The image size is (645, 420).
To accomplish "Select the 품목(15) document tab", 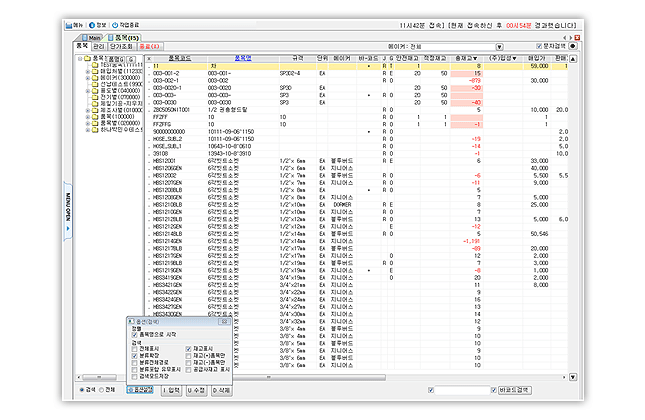I will point(123,37).
